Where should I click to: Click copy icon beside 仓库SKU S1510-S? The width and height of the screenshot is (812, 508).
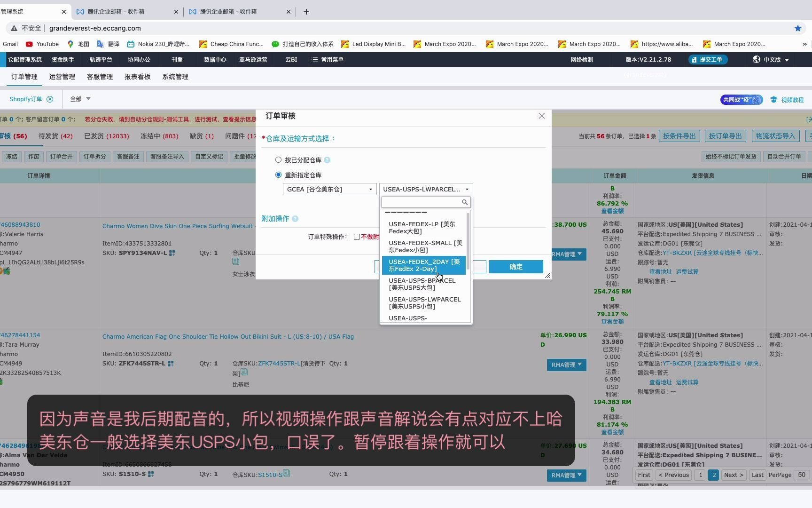(x=286, y=473)
